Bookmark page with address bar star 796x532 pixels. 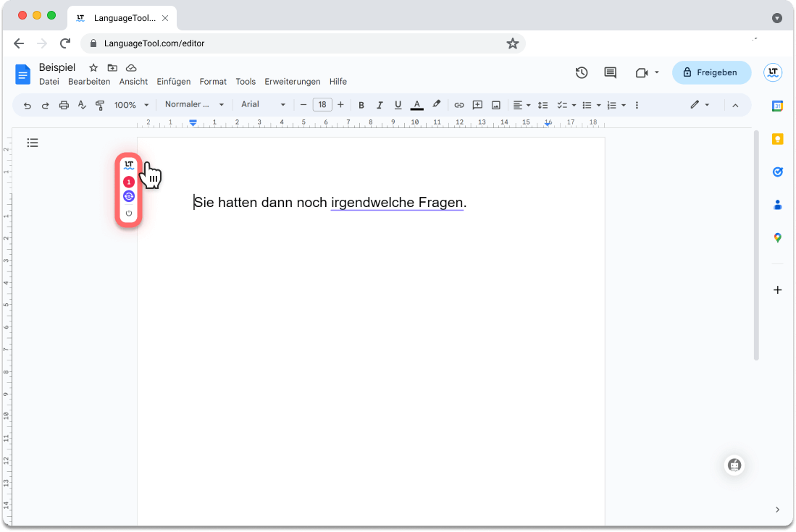click(x=512, y=43)
